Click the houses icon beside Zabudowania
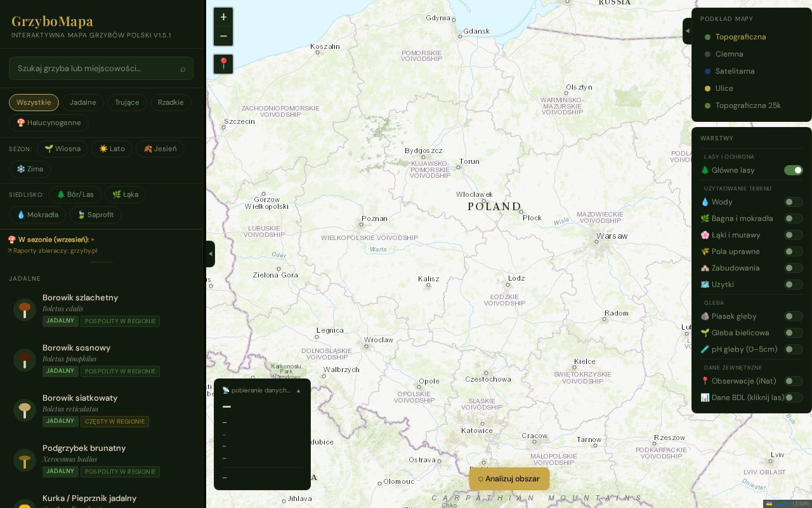Image resolution: width=812 pixels, height=508 pixels. 705,268
